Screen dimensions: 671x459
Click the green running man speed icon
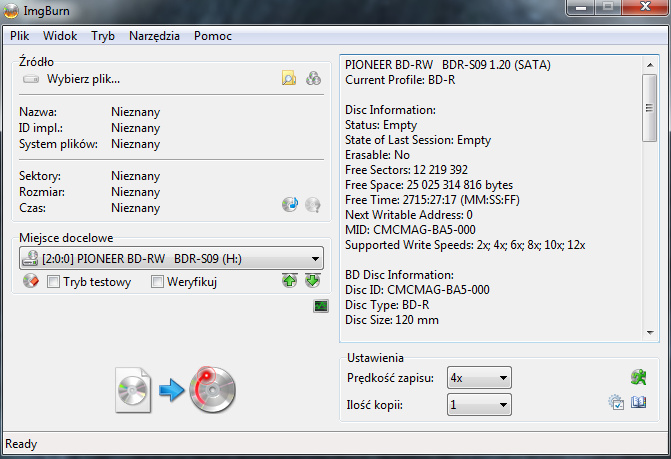(638, 377)
